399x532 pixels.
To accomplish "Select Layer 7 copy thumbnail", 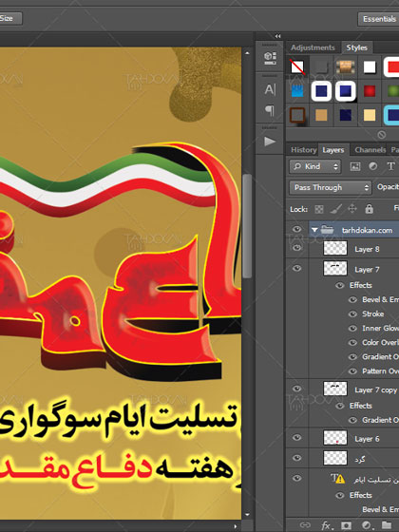I will (335, 389).
